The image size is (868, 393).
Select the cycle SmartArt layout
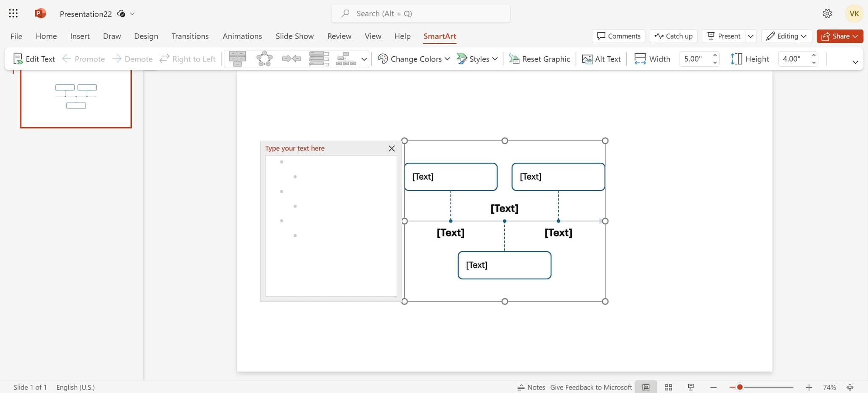pos(264,59)
